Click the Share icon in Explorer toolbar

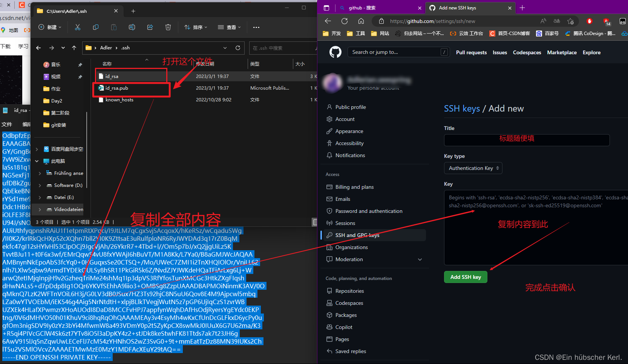[x=150, y=27]
